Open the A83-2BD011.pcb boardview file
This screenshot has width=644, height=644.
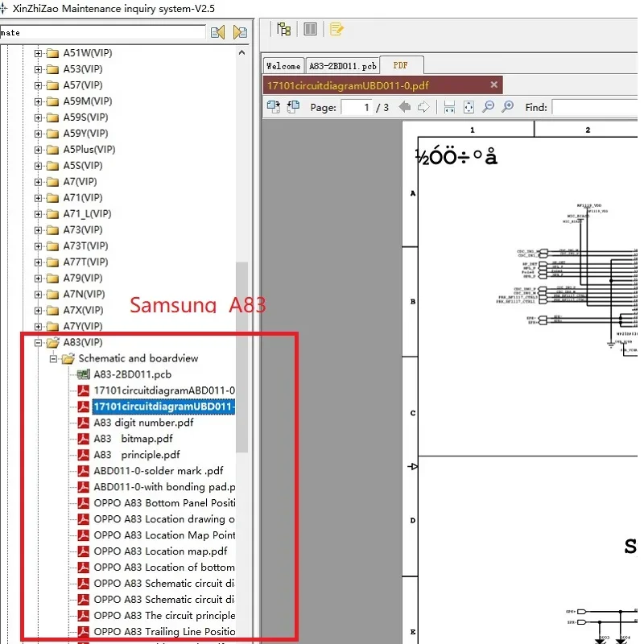pyautogui.click(x=132, y=374)
